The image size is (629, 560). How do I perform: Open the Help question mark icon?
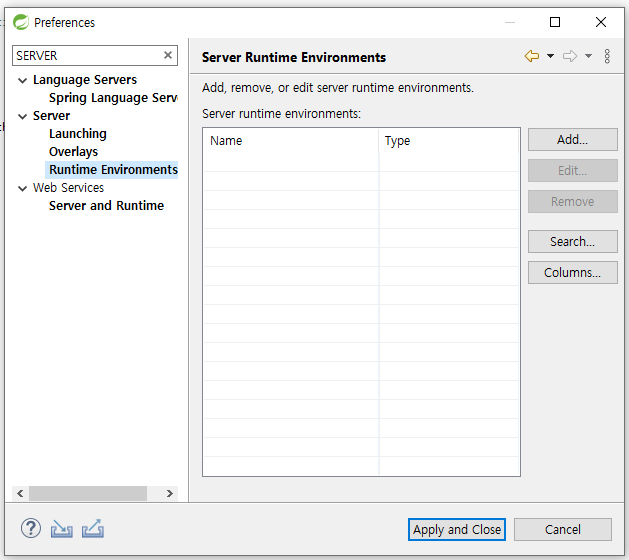[30, 528]
